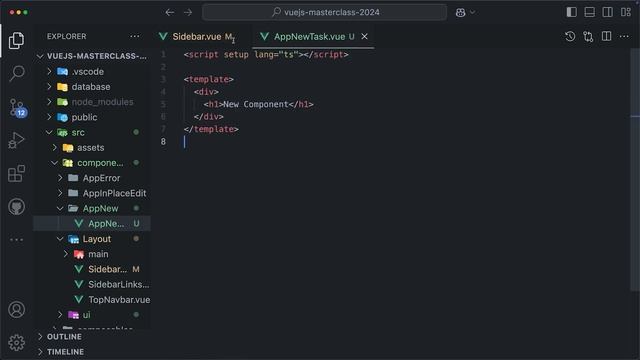Open the Copilot dropdown chevron
Screen dimensions: 640x360
click(472, 12)
